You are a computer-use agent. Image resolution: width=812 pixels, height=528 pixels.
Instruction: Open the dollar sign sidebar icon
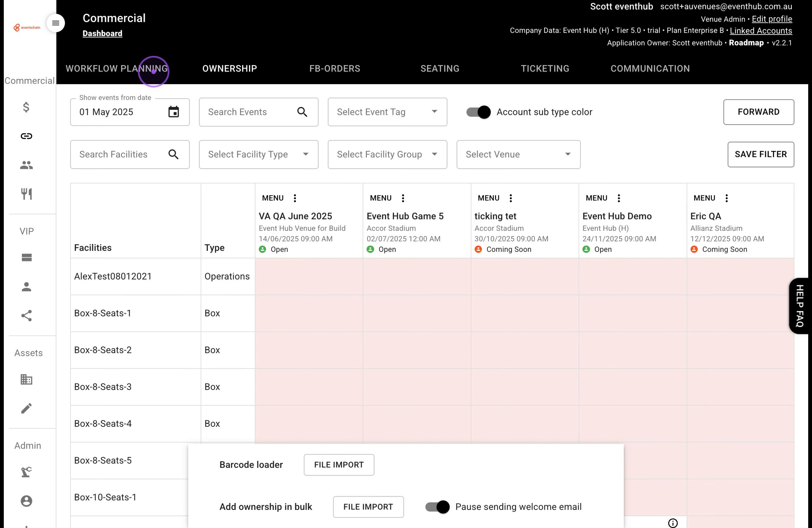(x=26, y=107)
